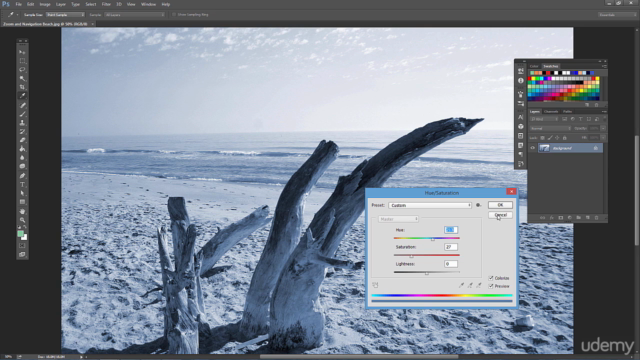Select the Dodge tool
Viewport: 640px width, 360px height.
[22, 166]
